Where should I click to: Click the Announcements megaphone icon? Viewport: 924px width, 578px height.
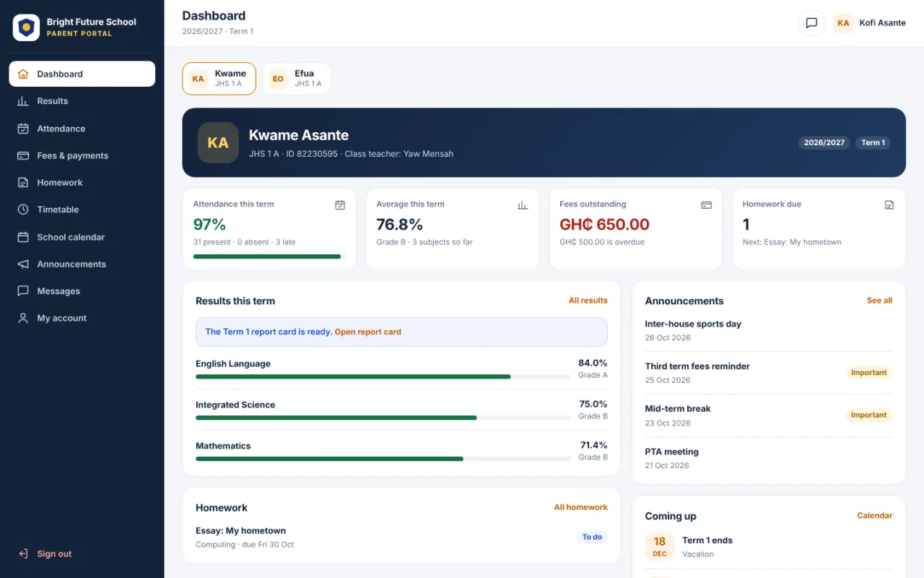pyautogui.click(x=23, y=264)
